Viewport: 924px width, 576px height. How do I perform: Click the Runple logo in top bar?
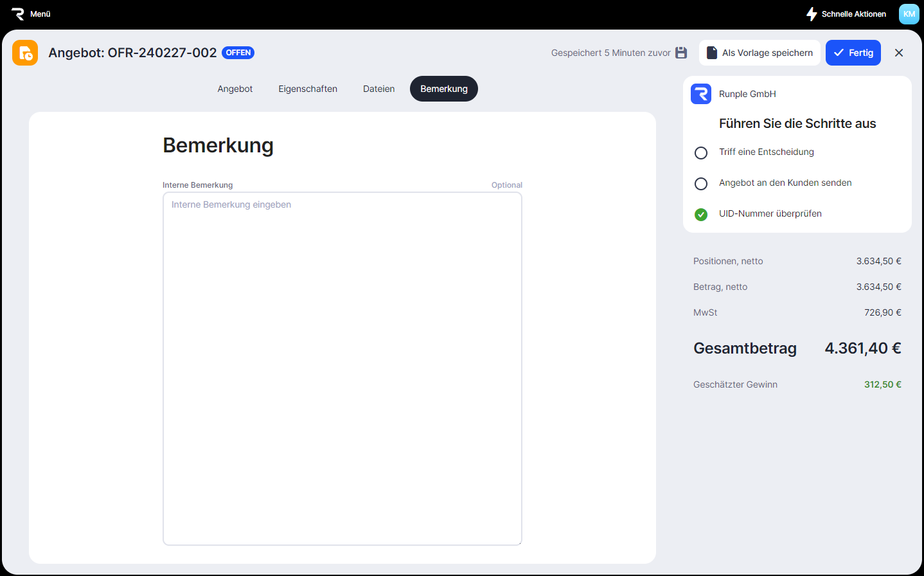click(x=17, y=14)
